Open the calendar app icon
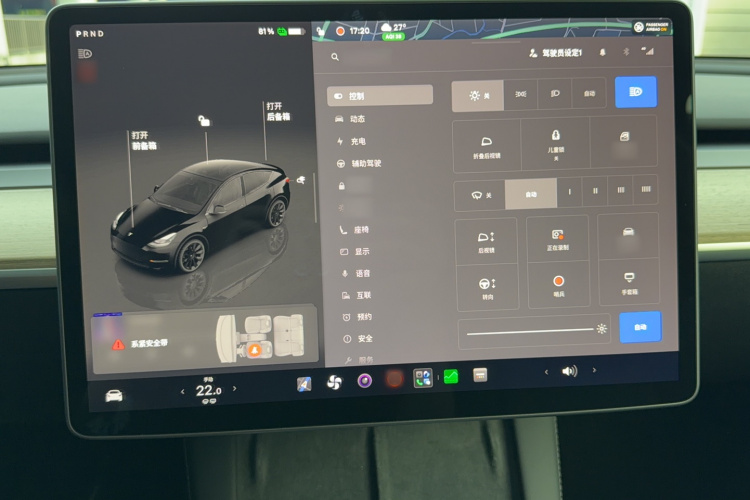750x500 pixels. pos(480,375)
